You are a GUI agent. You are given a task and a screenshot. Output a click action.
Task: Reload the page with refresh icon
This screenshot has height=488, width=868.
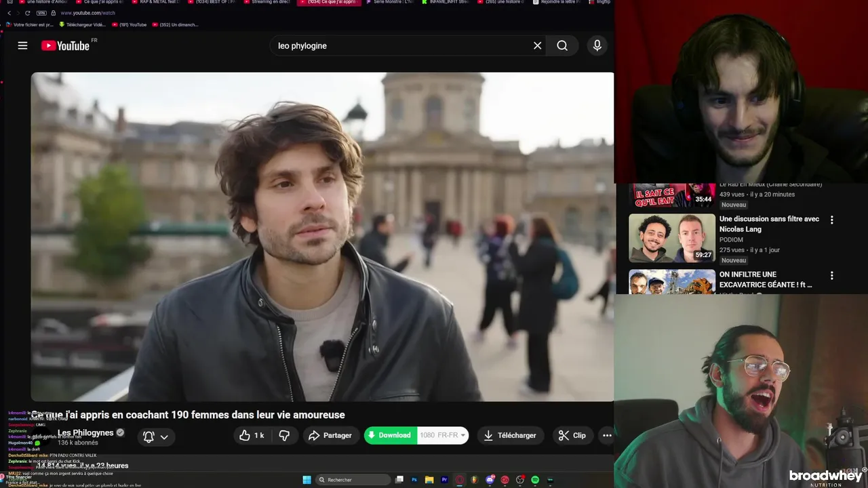27,13
